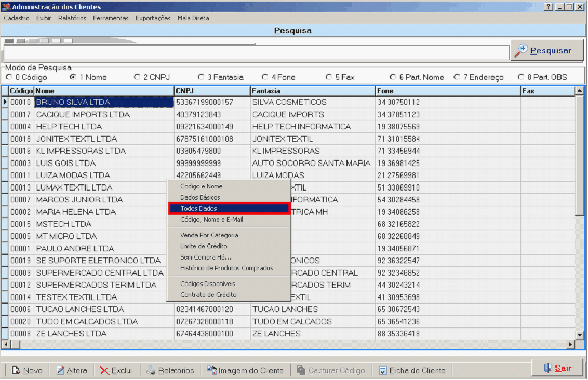Open the Mala Direta menu
The image size is (588, 380).
[193, 18]
